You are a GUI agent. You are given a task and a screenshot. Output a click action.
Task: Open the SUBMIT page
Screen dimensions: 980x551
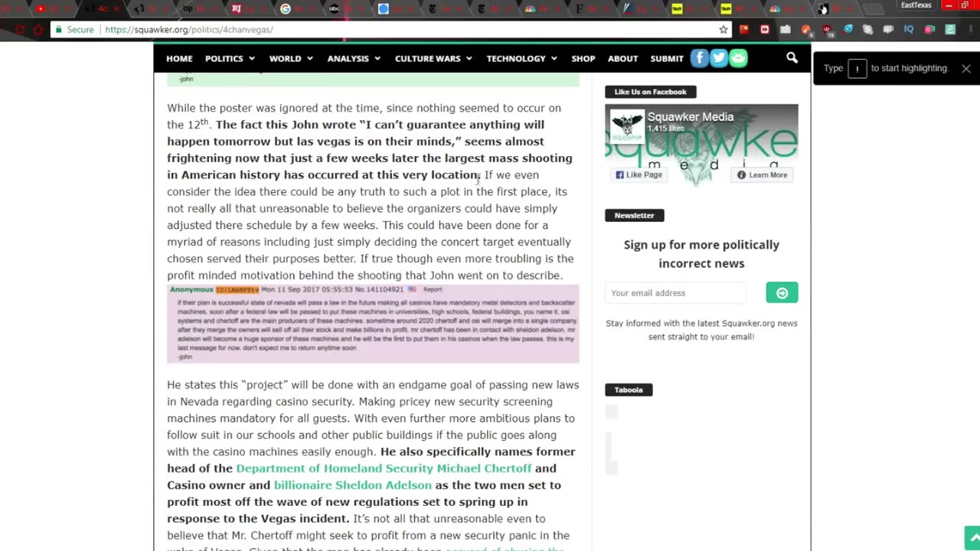[667, 58]
